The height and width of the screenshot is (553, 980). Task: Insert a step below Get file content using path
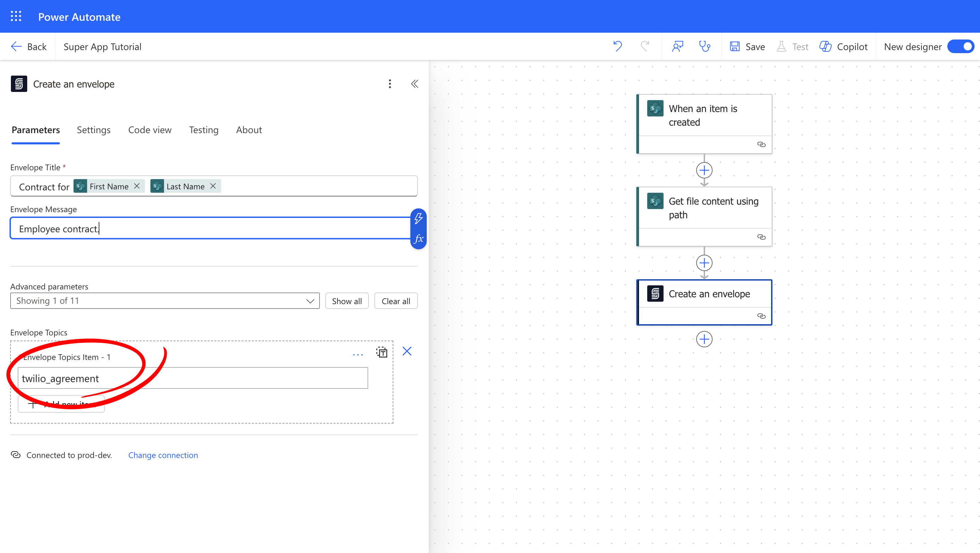point(704,263)
